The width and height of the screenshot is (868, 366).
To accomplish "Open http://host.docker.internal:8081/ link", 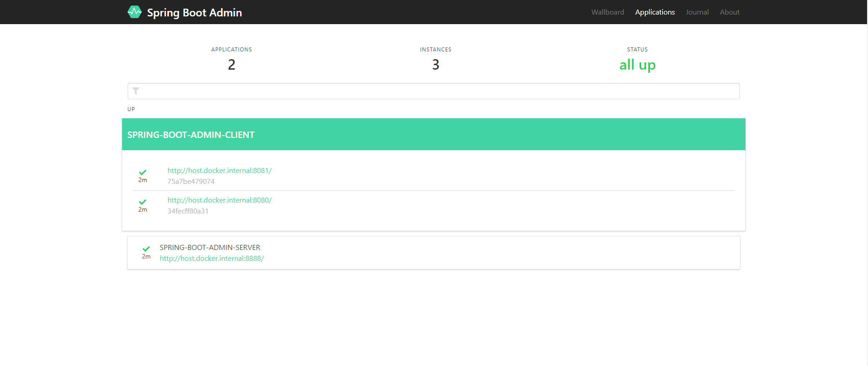I will pos(219,170).
